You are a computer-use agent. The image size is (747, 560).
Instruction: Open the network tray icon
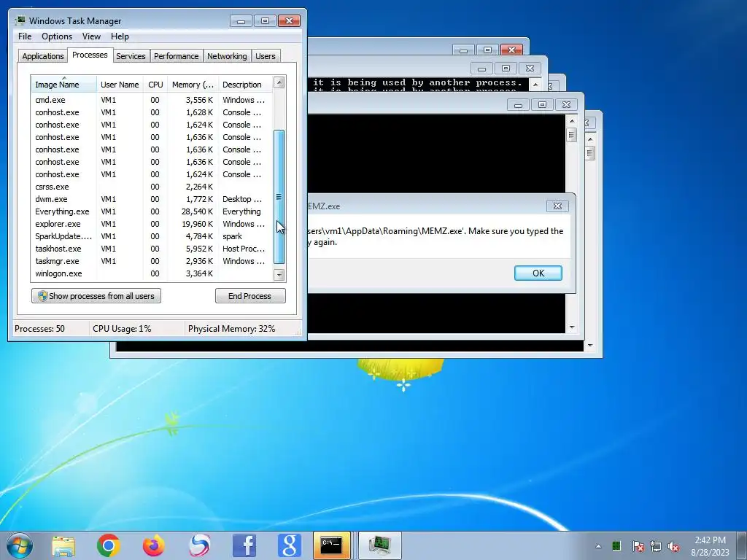coord(656,546)
